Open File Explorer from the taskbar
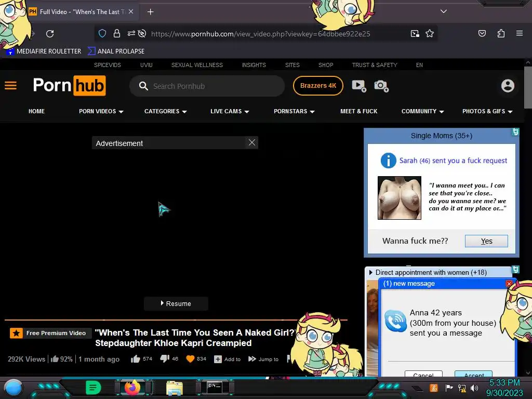Image resolution: width=532 pixels, height=399 pixels. pyautogui.click(x=175, y=388)
